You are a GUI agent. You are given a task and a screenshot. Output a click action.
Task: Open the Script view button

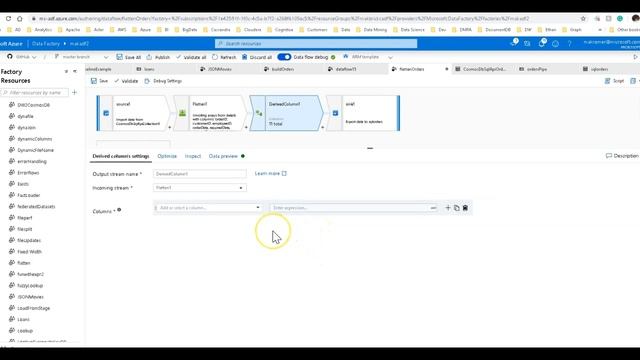(614, 81)
